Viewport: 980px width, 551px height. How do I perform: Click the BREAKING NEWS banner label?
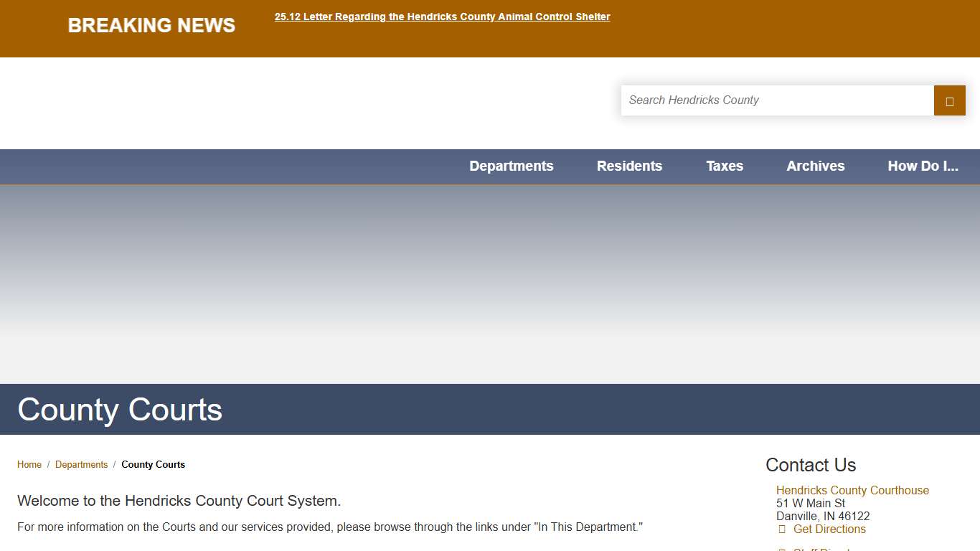pyautogui.click(x=151, y=25)
